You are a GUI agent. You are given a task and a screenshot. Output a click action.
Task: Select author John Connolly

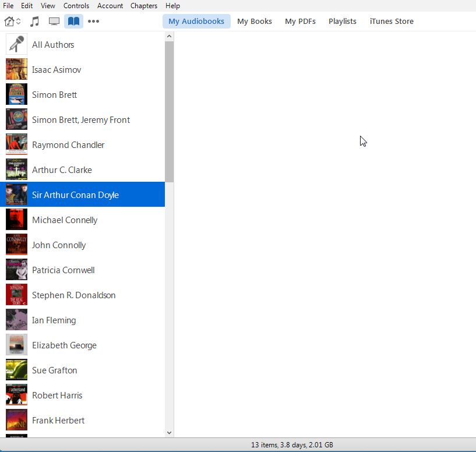coord(82,245)
